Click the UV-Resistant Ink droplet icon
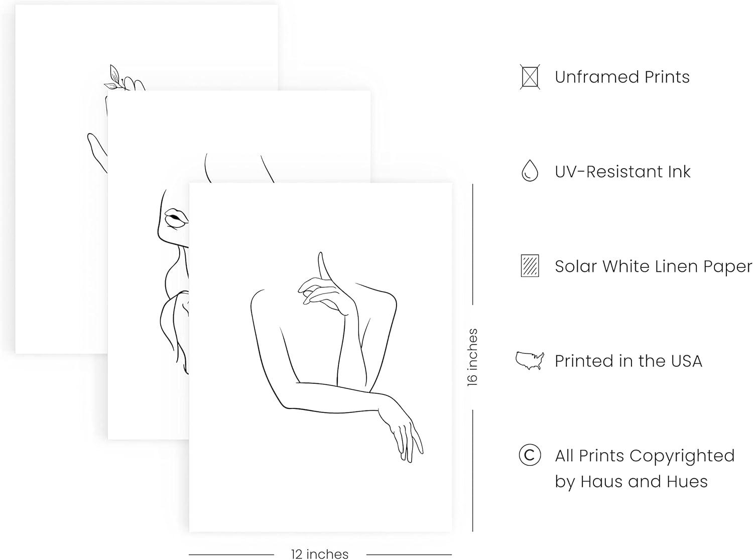This screenshot has width=753, height=560. (x=530, y=171)
